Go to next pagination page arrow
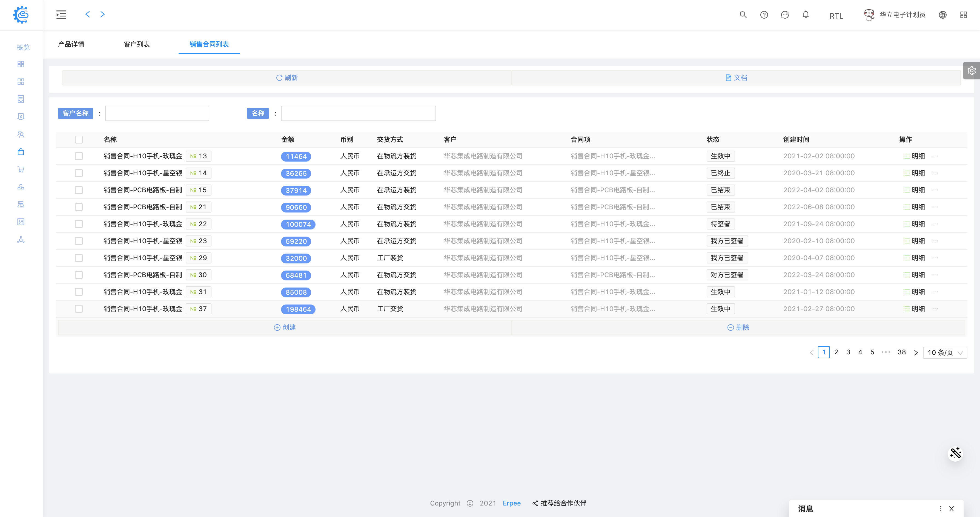 [916, 353]
